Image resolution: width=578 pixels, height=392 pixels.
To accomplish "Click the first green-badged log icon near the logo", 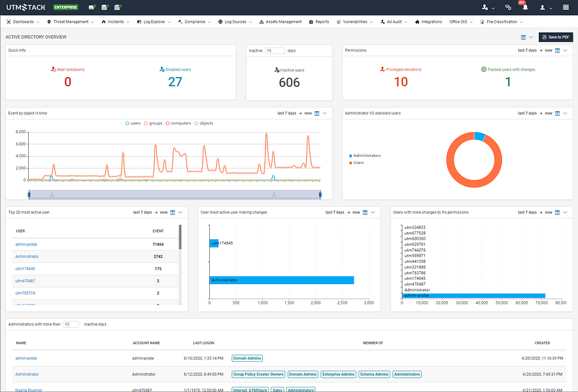I will pos(92,7).
